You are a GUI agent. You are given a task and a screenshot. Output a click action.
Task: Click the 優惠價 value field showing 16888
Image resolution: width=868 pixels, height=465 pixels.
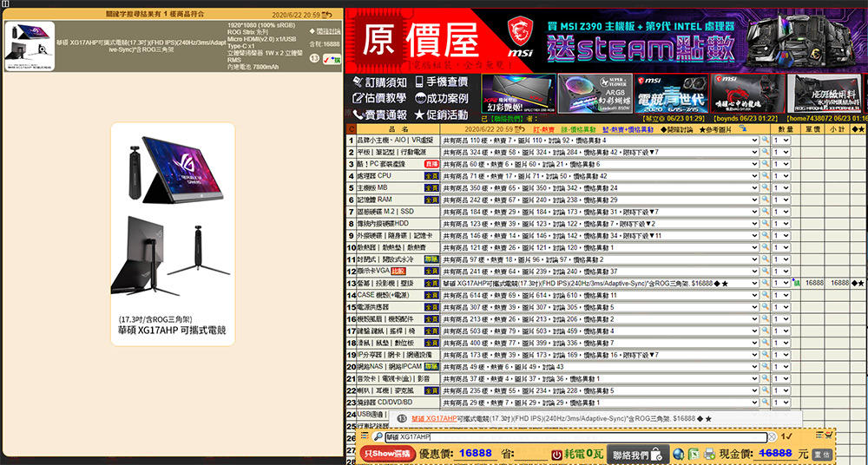point(475,454)
